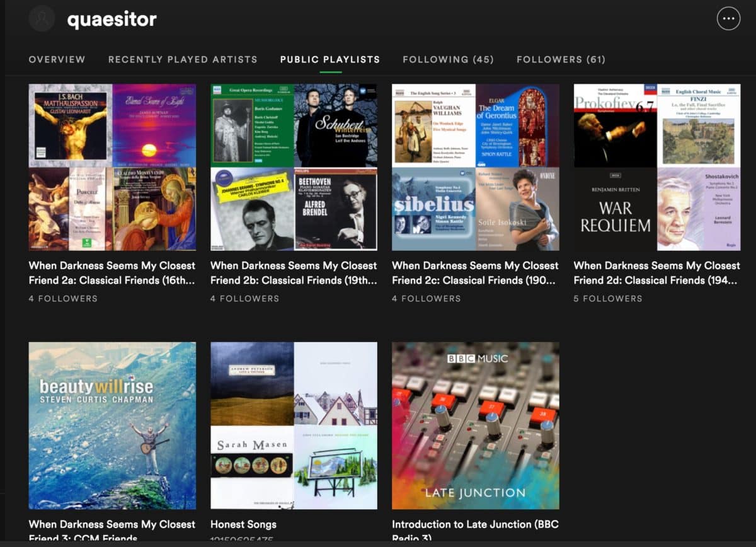The image size is (756, 547).
Task: Click '4 FOLLOWERS' under the 2c playlist
Action: 427,299
